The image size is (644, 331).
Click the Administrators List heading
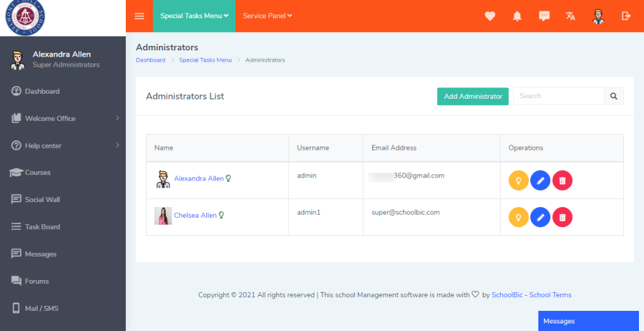tap(186, 96)
